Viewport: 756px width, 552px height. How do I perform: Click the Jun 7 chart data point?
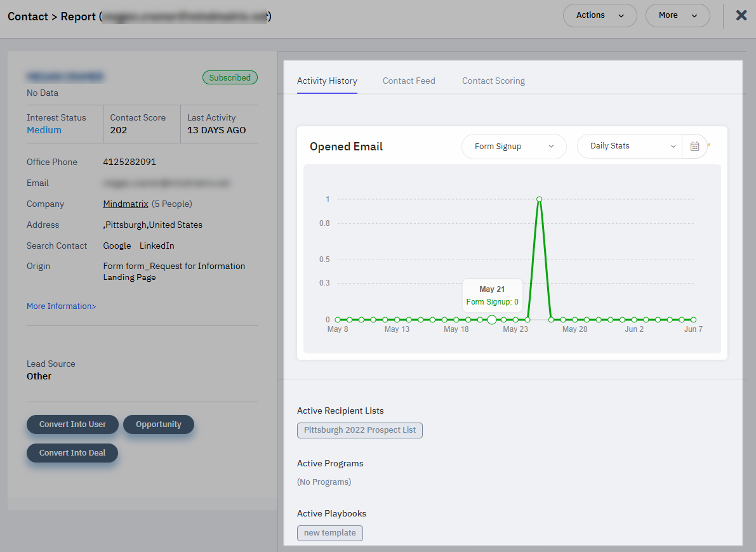tap(693, 320)
